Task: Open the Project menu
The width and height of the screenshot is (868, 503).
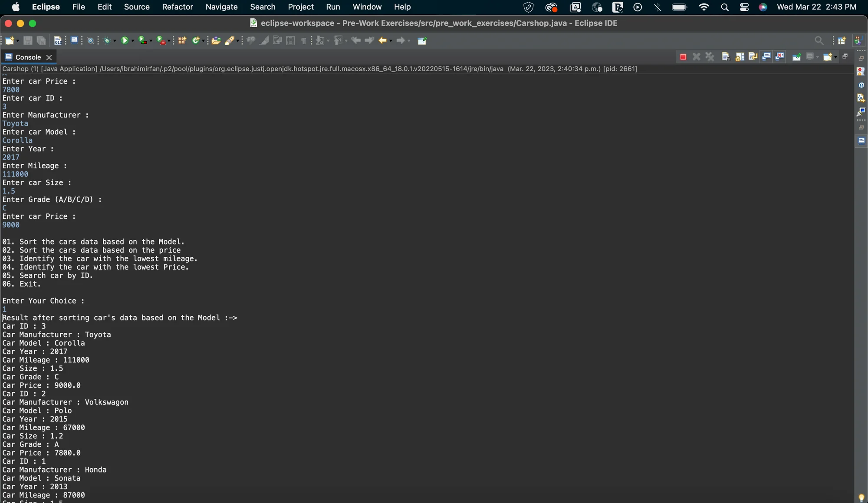Action: click(x=300, y=7)
